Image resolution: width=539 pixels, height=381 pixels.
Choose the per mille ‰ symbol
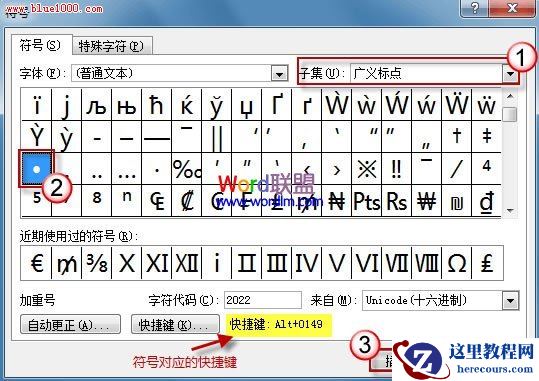[186, 168]
